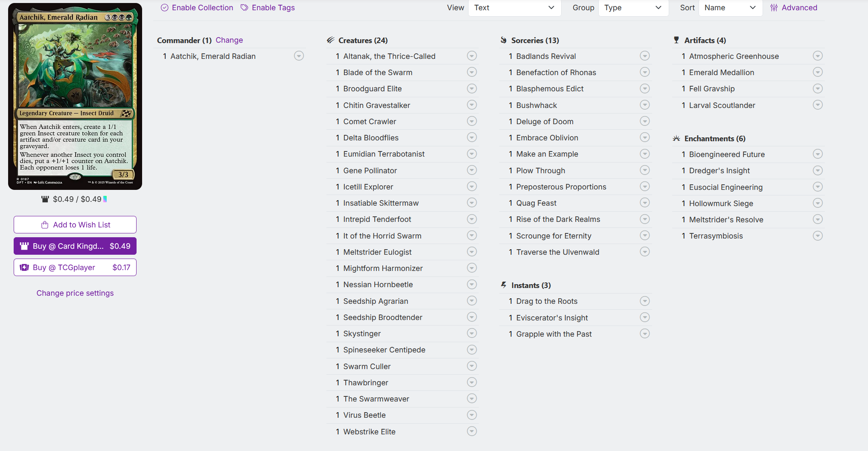Select Nessian Hornbeetle card name
The height and width of the screenshot is (451, 868).
coord(378,285)
